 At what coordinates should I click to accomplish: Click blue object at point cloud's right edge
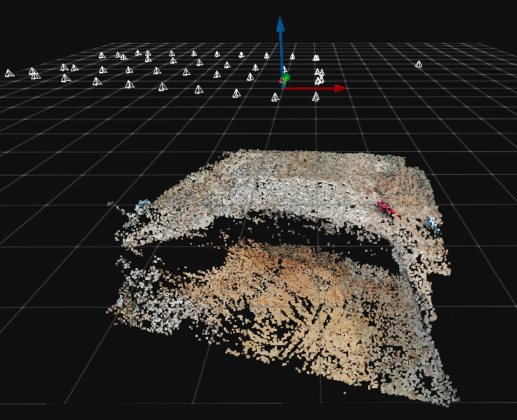tap(433, 222)
